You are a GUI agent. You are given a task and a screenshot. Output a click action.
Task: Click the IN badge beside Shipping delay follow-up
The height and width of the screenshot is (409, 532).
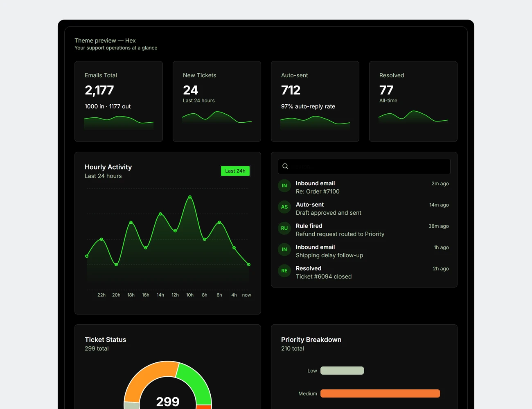click(284, 249)
